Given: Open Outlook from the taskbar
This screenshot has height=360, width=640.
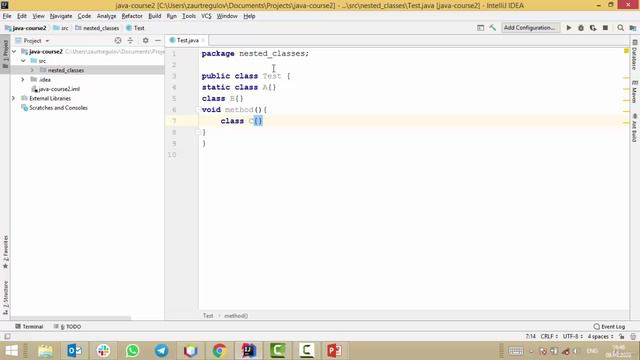Looking at the screenshot, I should 74,351.
